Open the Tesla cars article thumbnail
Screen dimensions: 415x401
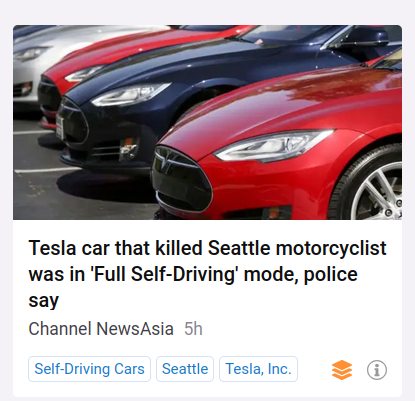tap(207, 122)
